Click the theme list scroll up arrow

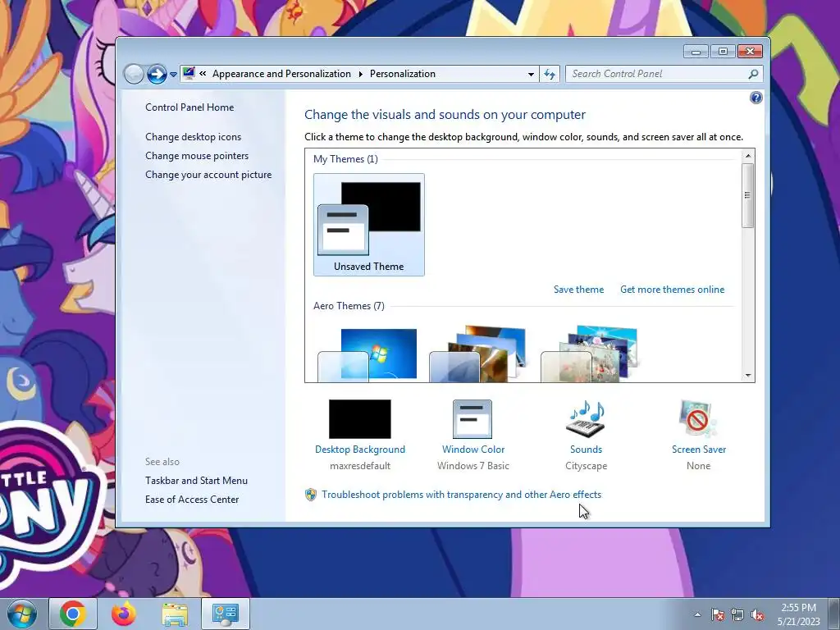[x=748, y=156]
